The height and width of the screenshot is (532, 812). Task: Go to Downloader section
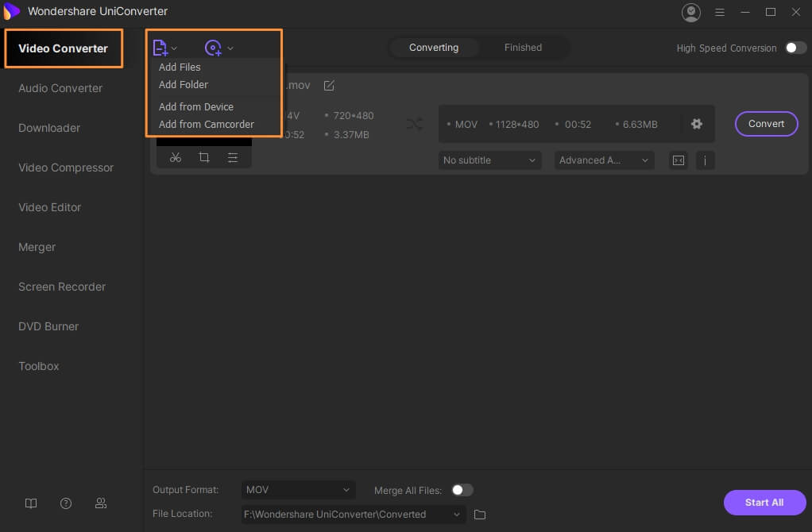(x=49, y=128)
